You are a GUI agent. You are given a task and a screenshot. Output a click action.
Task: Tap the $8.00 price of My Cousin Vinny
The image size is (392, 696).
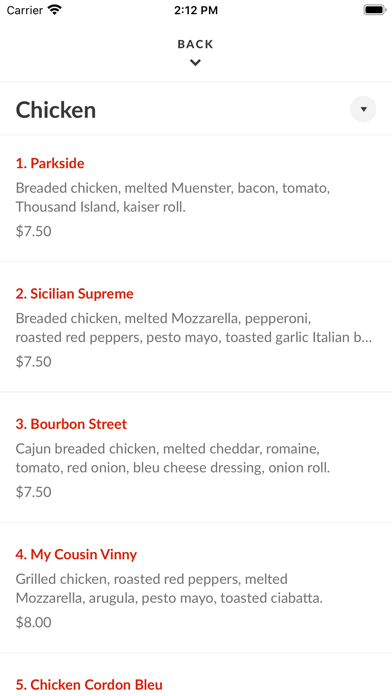coord(34,622)
